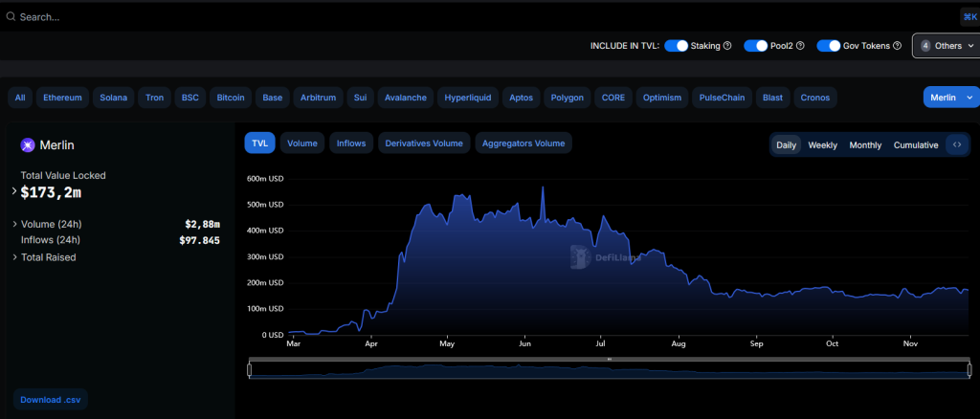Toggle Pool2 in TVL
The height and width of the screenshot is (419, 980).
(755, 46)
